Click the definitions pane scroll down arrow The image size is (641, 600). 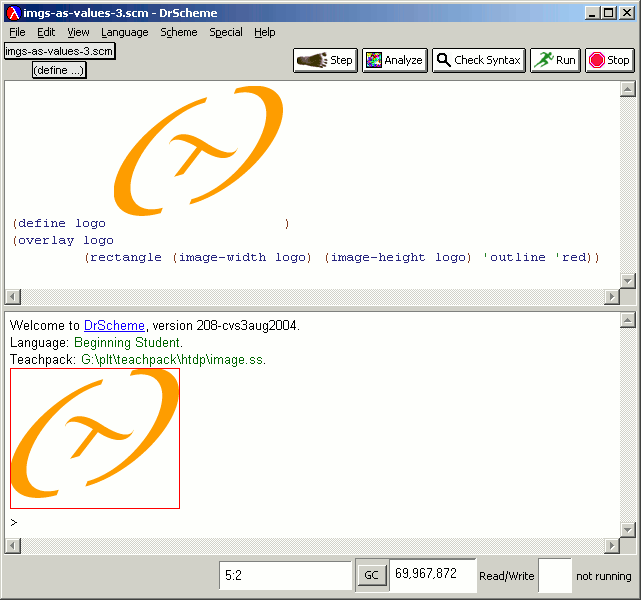point(628,280)
